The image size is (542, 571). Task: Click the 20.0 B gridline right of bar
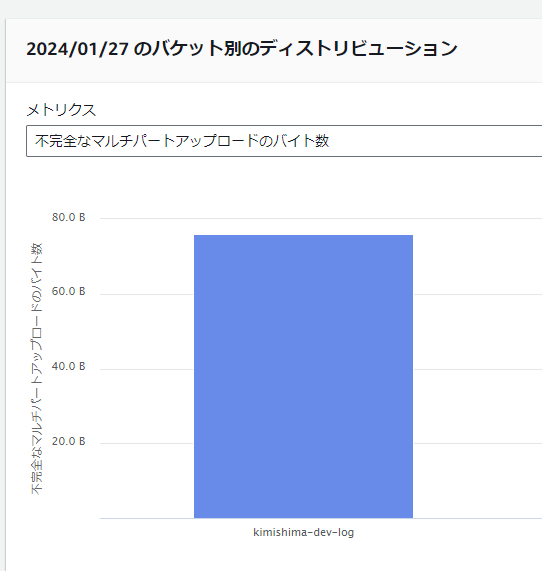point(478,444)
